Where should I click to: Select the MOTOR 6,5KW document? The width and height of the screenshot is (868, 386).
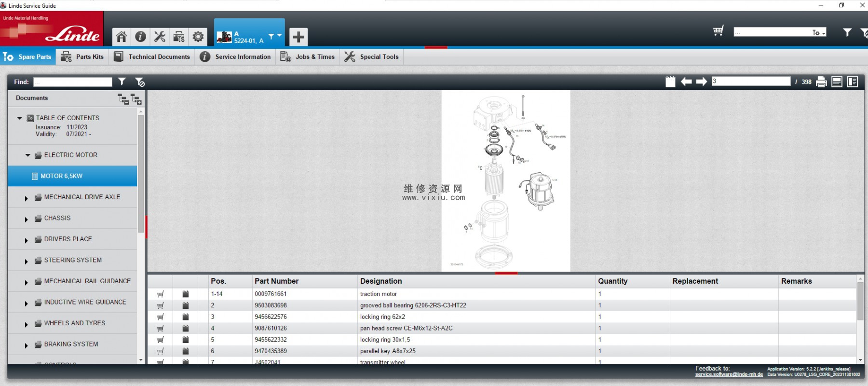coord(72,176)
